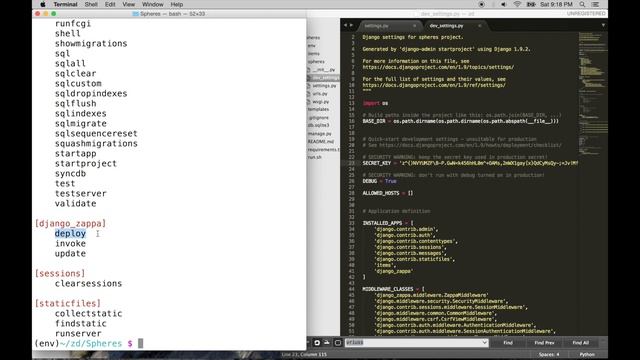Open .gitignore in the sidebar
The image size is (640, 360).
coord(318,118)
